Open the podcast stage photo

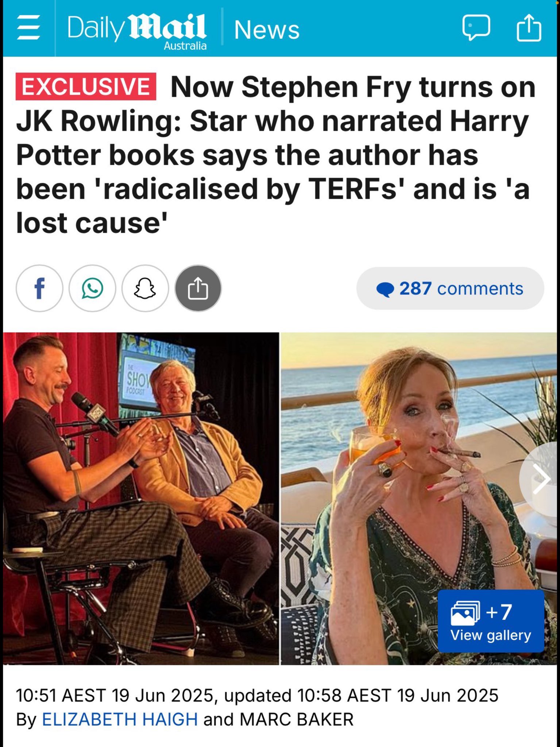click(x=141, y=498)
